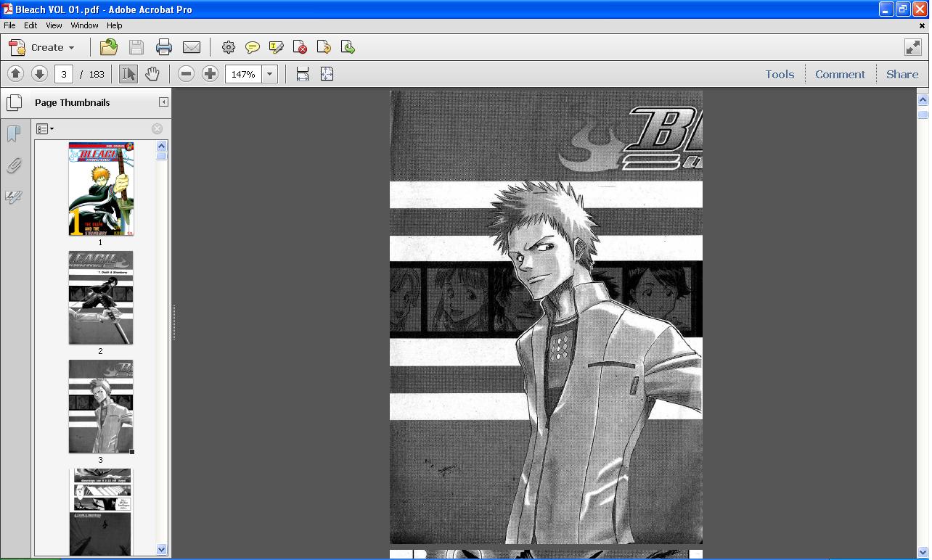The height and width of the screenshot is (560, 932).
Task: Open the View menu
Action: [54, 25]
